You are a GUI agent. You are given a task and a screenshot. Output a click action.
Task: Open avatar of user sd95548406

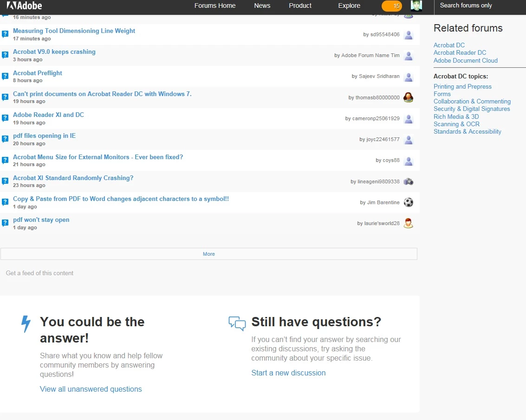408,34
